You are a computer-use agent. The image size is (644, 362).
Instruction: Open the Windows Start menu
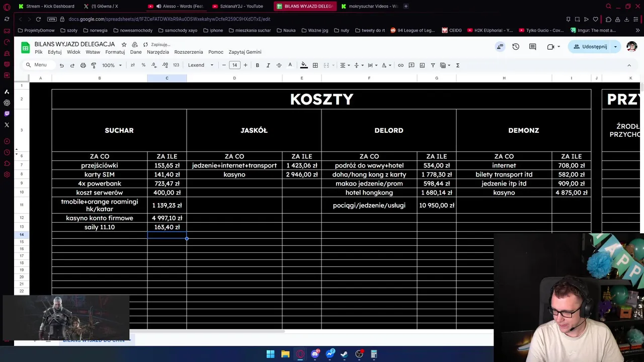[270, 354]
